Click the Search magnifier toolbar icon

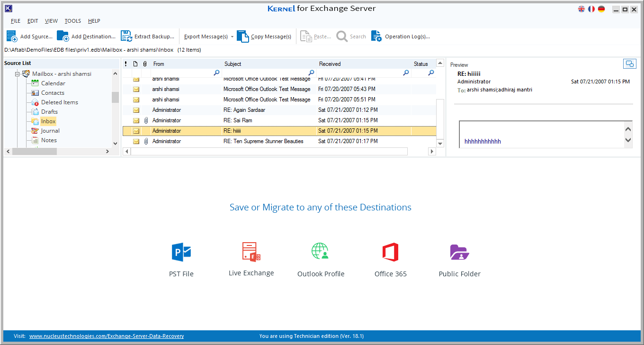point(342,36)
